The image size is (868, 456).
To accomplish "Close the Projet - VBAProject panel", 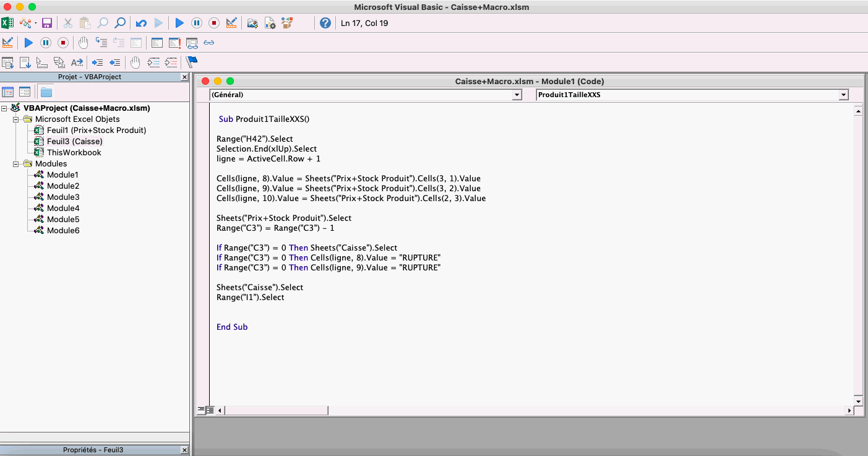I will tap(184, 77).
